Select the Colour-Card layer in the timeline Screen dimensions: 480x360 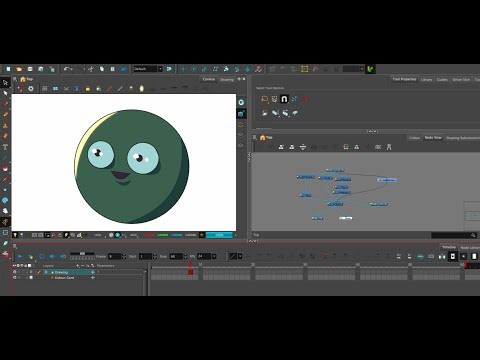[64, 278]
